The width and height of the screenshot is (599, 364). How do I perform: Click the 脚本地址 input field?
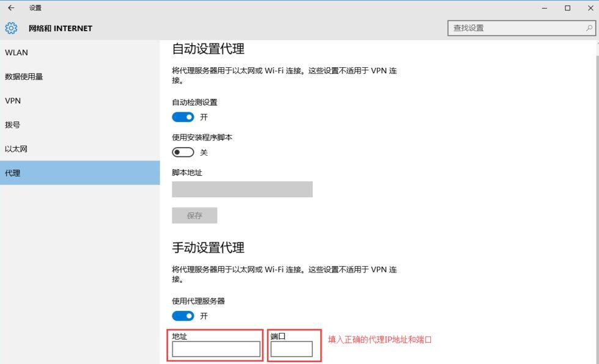tap(243, 189)
